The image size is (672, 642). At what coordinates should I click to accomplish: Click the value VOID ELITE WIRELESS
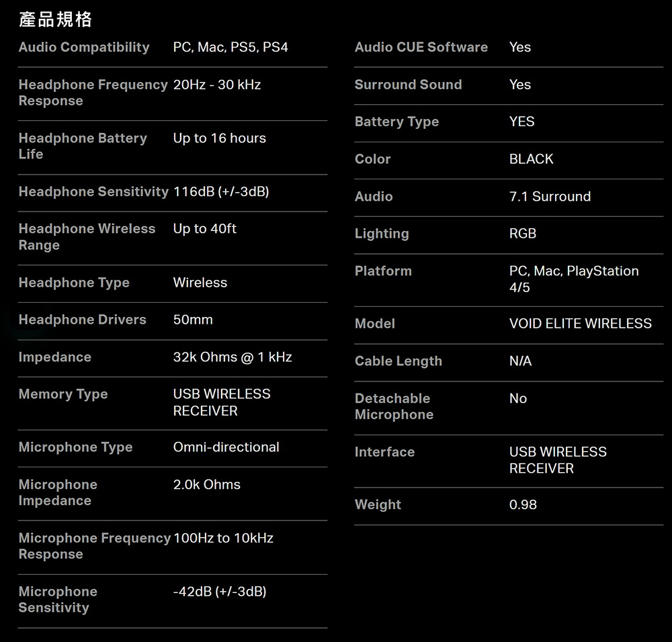click(581, 324)
